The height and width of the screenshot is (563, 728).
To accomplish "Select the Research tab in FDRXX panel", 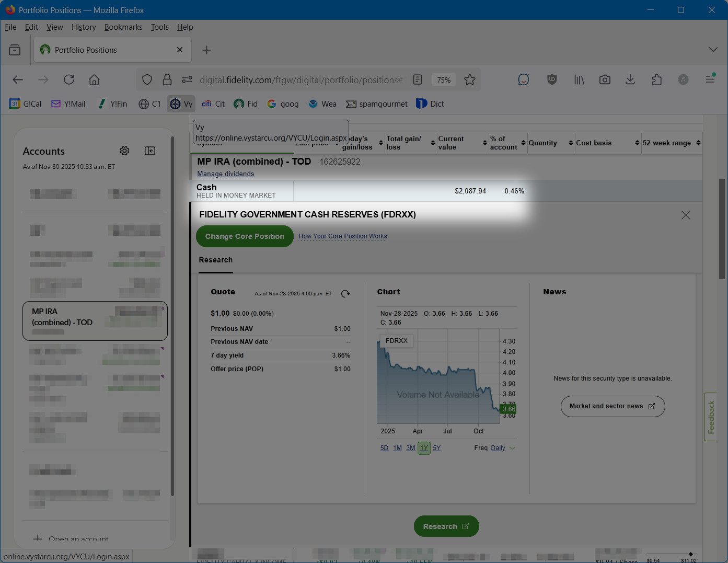I will tap(216, 260).
